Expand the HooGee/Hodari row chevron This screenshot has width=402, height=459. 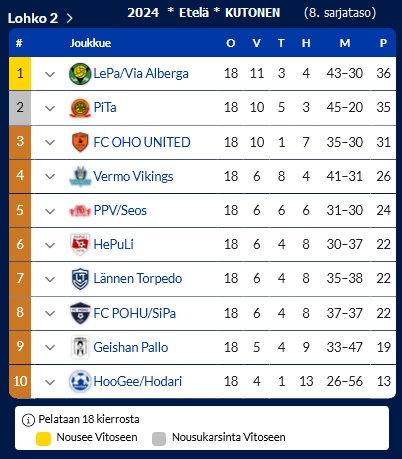pos(50,382)
